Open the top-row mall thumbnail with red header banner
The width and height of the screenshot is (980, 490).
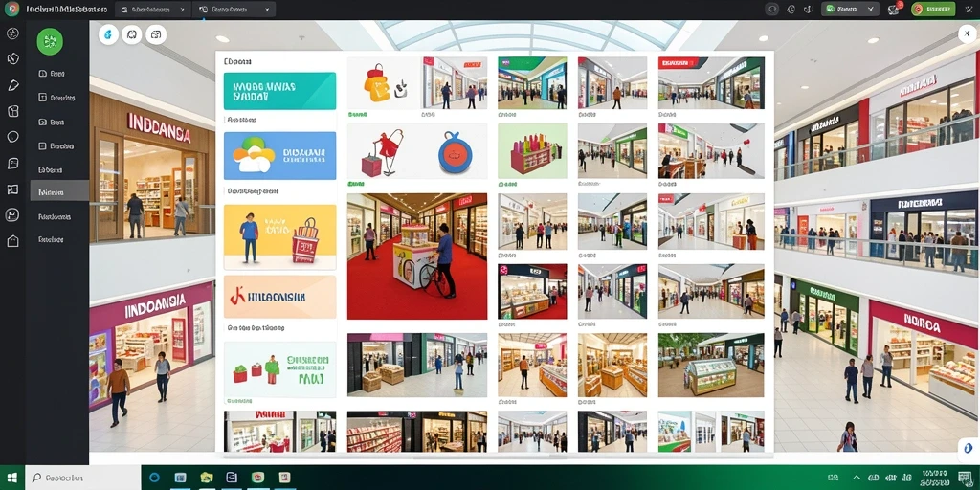coord(711,83)
